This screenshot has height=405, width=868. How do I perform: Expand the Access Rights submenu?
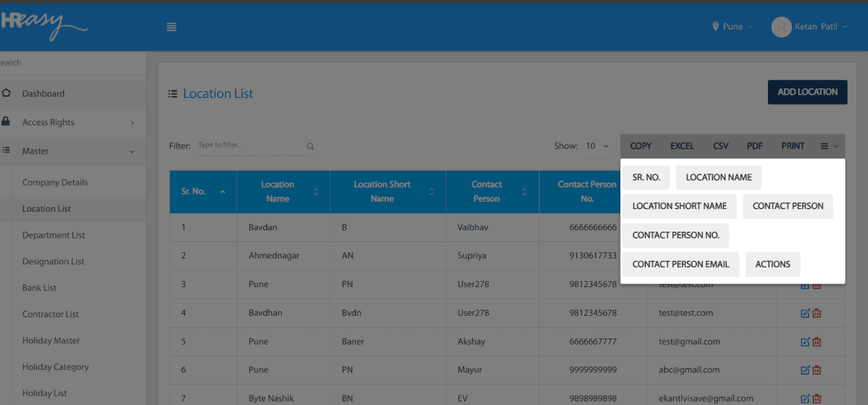click(x=132, y=123)
